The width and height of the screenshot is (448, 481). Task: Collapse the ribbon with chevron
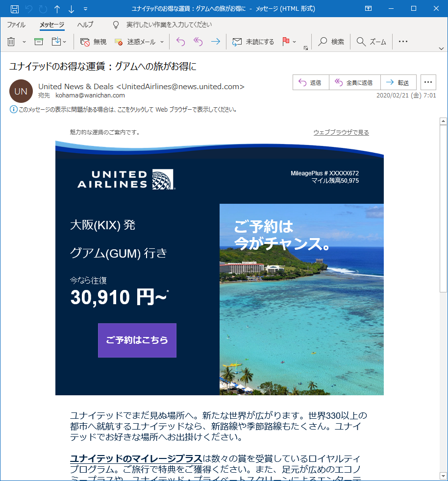(x=441, y=48)
